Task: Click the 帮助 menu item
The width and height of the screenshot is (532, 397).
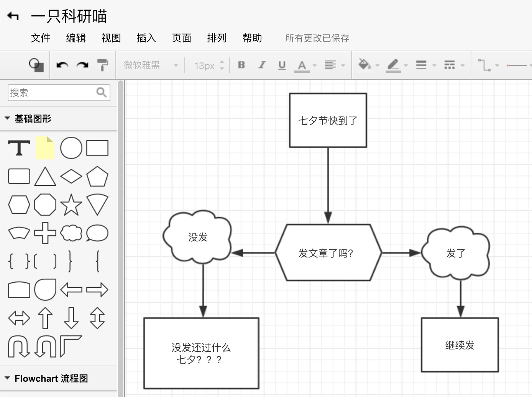Action: [x=252, y=38]
